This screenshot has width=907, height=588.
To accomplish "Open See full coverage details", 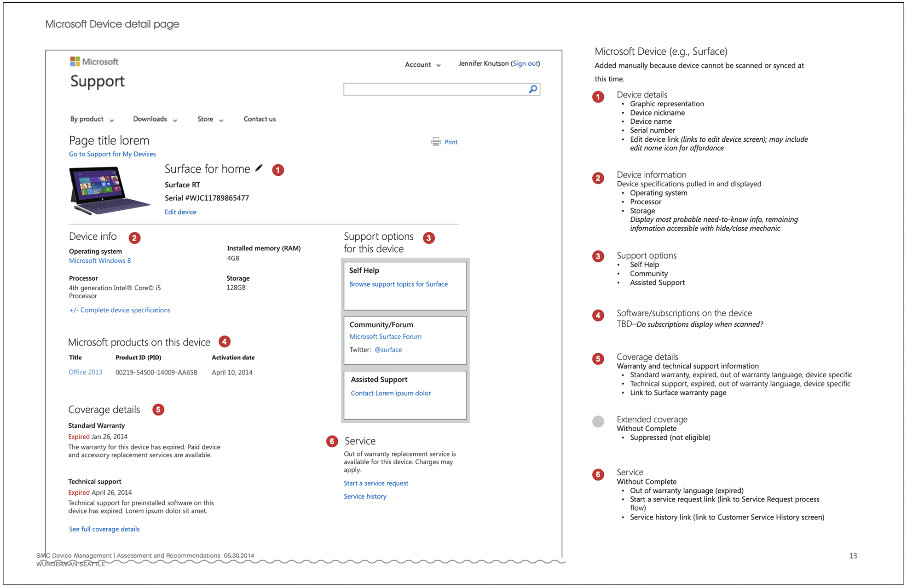I will 104,529.
